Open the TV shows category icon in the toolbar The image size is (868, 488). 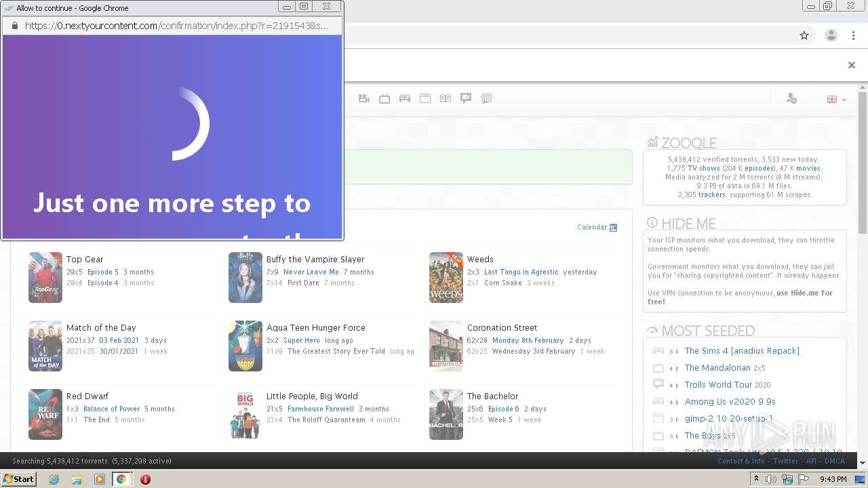point(384,98)
